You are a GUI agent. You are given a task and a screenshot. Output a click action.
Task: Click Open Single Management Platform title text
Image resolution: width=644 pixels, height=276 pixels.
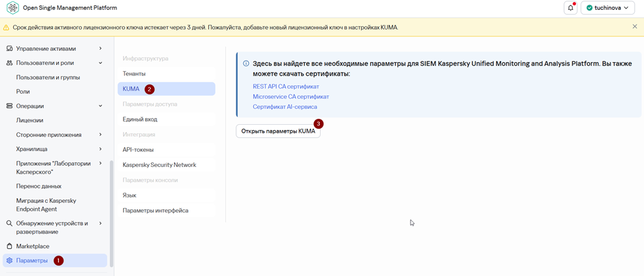click(70, 8)
